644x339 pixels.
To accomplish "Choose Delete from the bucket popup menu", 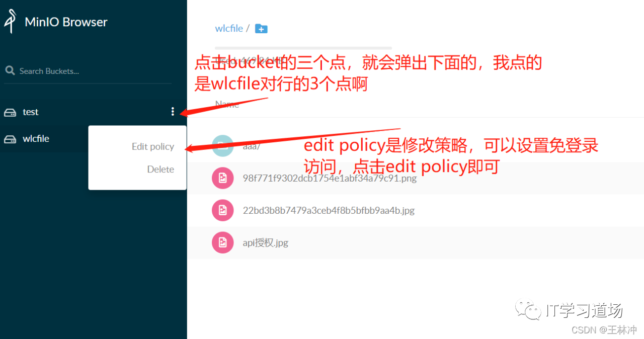I will pos(160,169).
